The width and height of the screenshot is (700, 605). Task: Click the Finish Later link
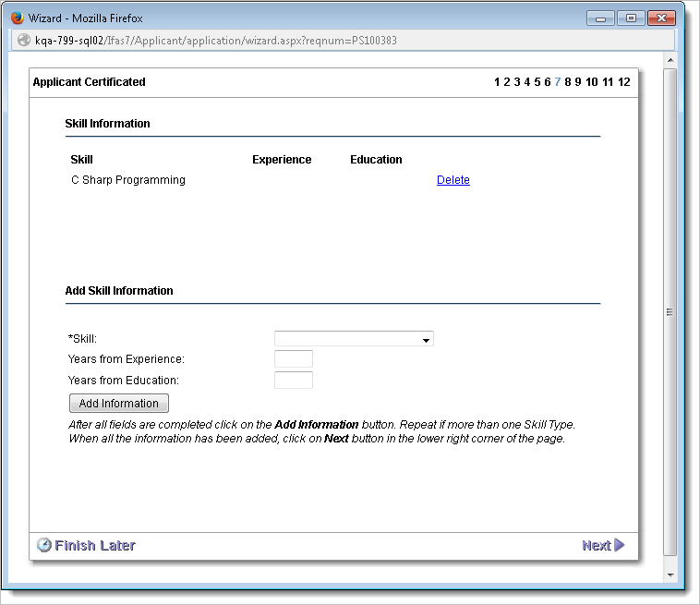pyautogui.click(x=95, y=545)
